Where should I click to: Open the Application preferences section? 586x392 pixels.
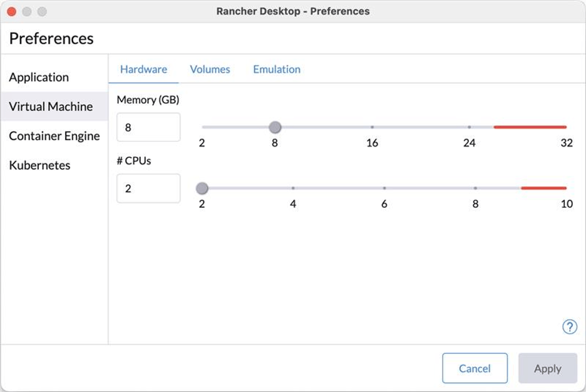coord(39,77)
